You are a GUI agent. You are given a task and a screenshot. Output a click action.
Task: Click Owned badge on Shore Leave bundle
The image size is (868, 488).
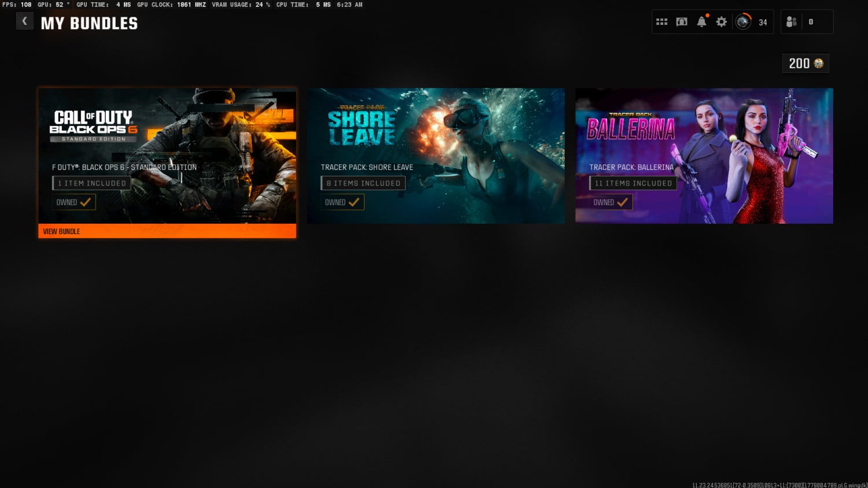[x=342, y=202]
